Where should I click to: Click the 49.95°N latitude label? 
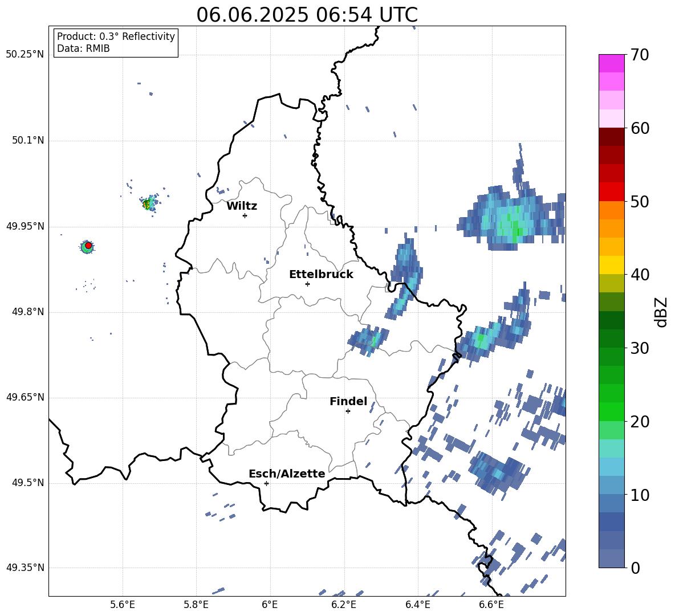click(x=25, y=226)
